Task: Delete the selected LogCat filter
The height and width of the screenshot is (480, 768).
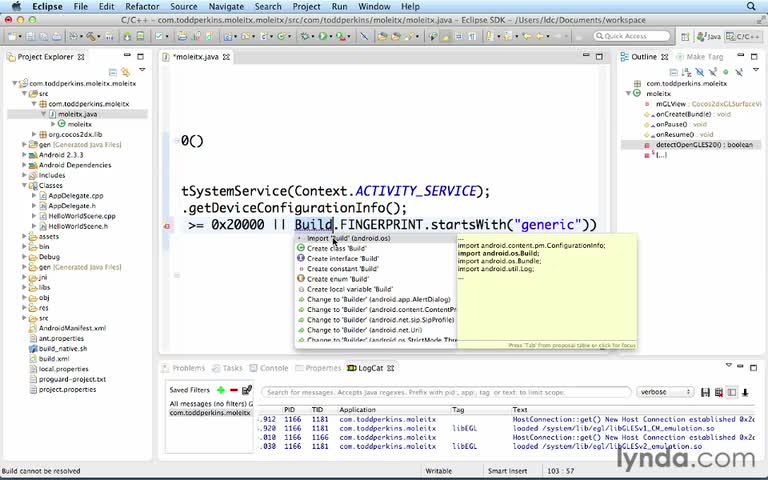Action: tap(234, 390)
